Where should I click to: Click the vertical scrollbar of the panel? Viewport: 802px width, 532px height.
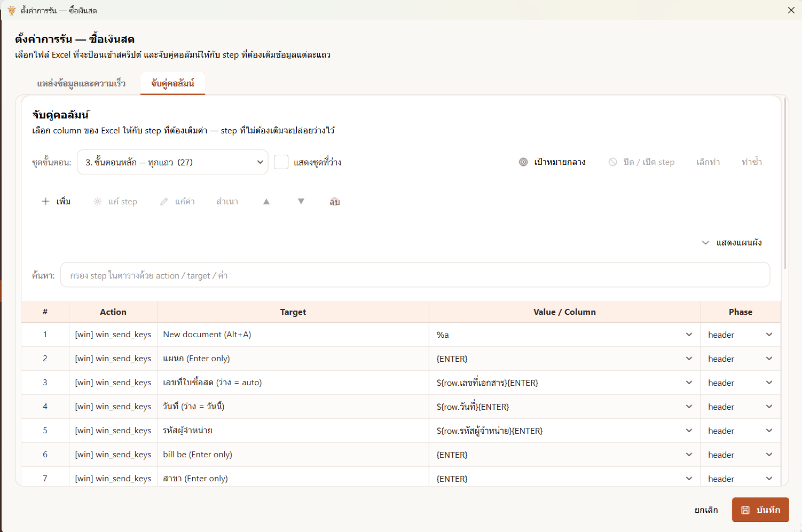coord(785,184)
